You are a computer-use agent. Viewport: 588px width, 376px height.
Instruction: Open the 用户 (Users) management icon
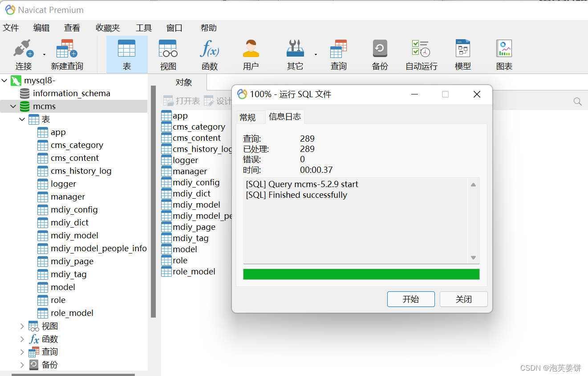pyautogui.click(x=251, y=53)
